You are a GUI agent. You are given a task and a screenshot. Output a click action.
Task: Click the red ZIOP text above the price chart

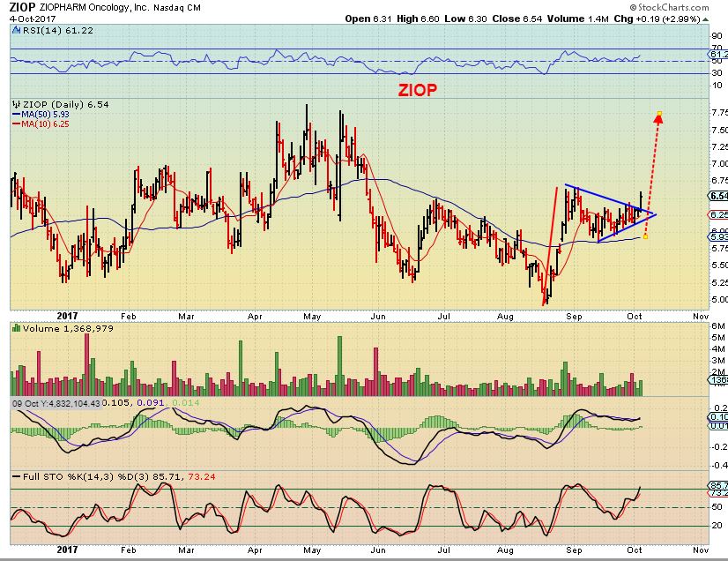click(x=418, y=90)
